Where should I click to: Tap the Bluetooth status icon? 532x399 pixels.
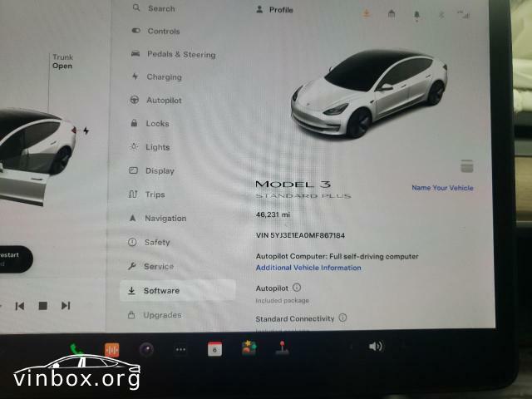click(441, 15)
